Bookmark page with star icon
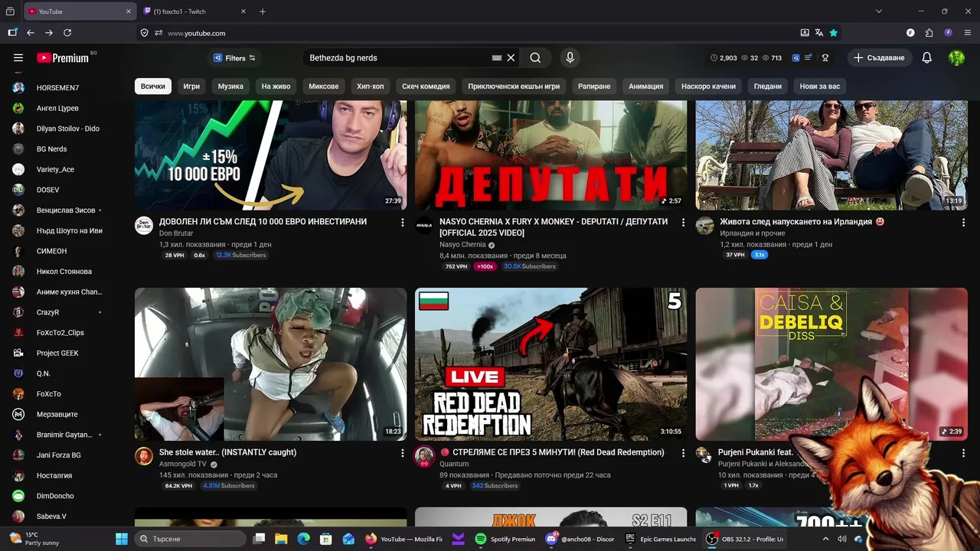 click(x=834, y=33)
